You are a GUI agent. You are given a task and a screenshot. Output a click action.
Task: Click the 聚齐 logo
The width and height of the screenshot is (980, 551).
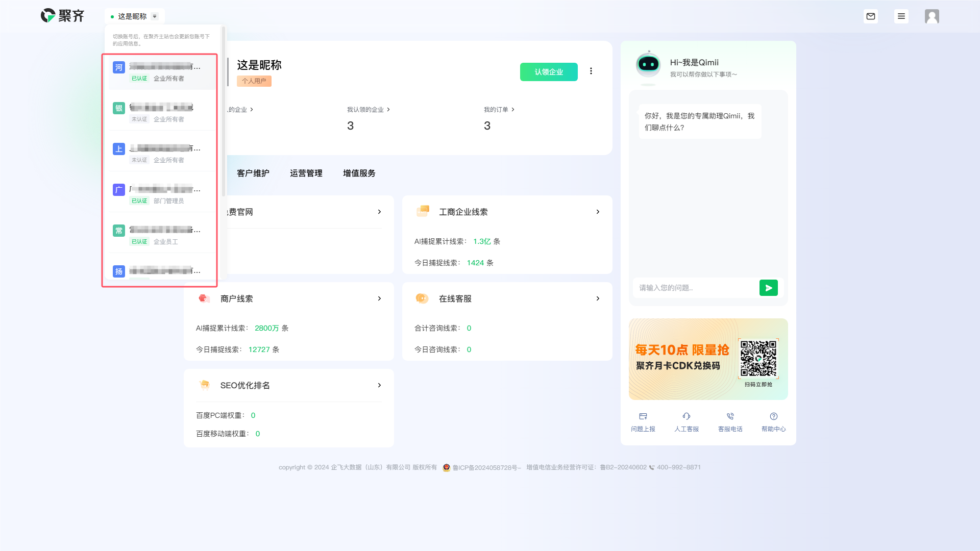pyautogui.click(x=62, y=16)
